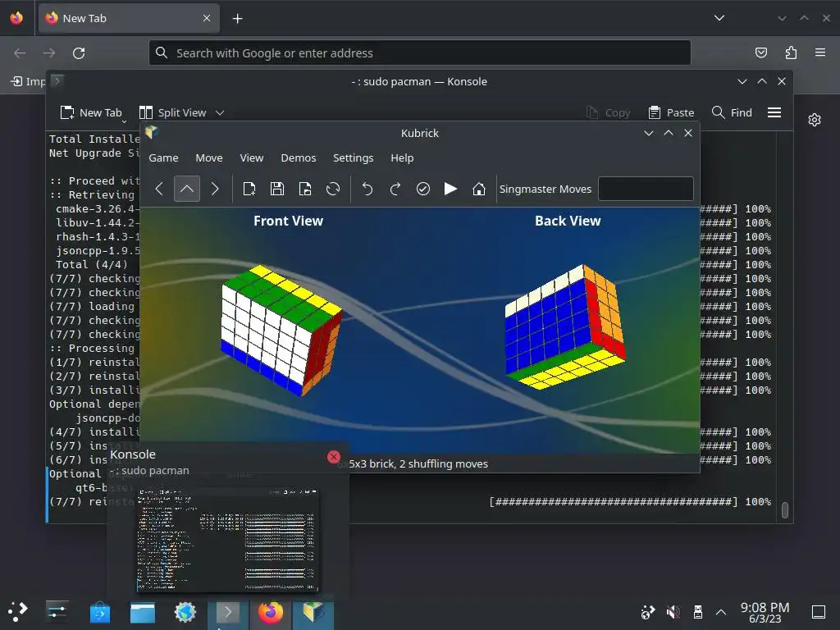This screenshot has height=630, width=840.
Task: Click the save-as document icon in Kubrick
Action: click(305, 189)
